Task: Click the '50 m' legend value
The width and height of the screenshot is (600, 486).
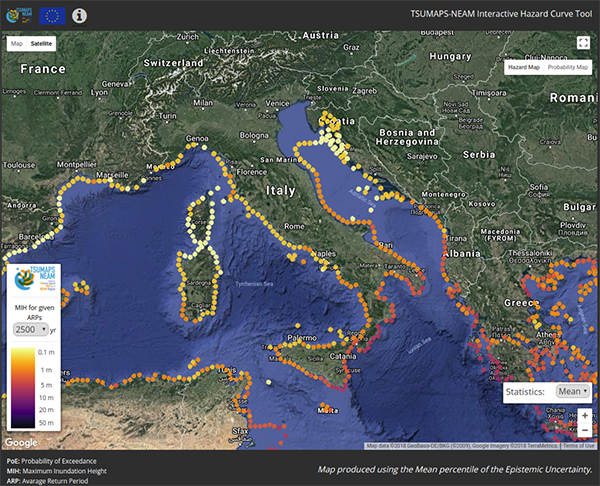Action: pos(46,422)
